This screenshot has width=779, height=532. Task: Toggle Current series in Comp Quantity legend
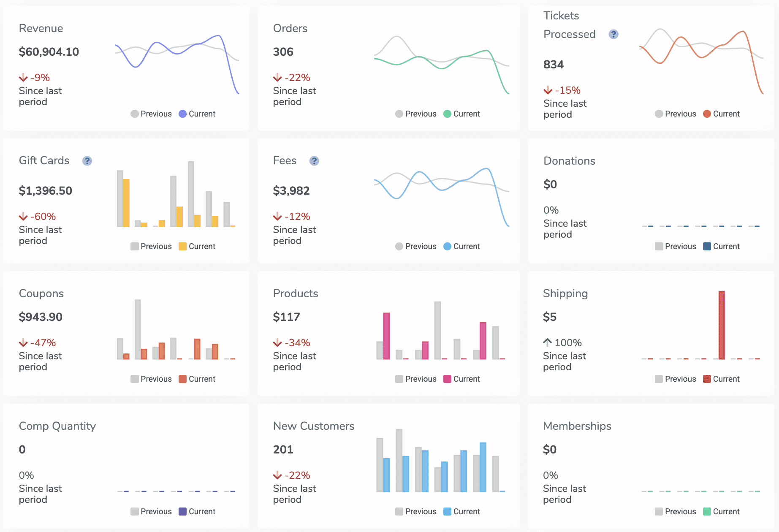[x=197, y=512]
